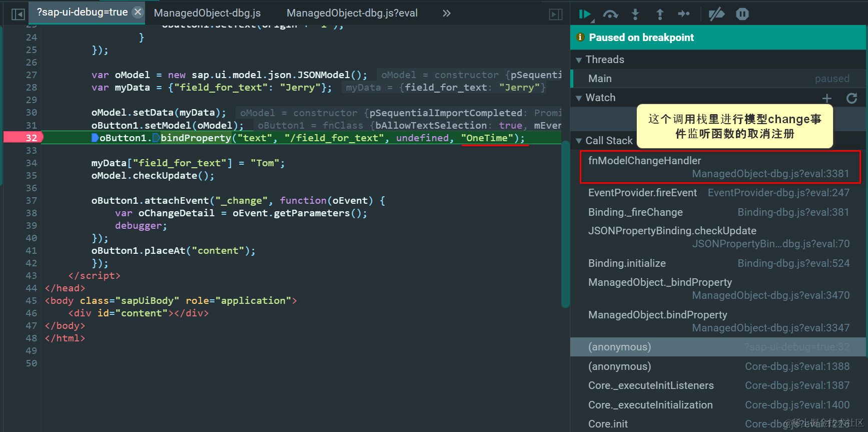This screenshot has width=868, height=432.
Task: Click line number 35 gutter
Action: (x=32, y=176)
